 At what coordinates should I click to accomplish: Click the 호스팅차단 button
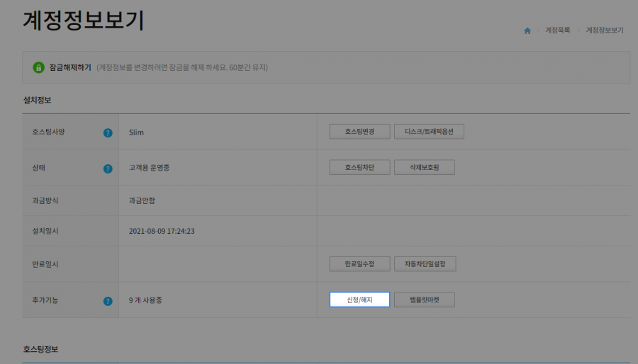[x=359, y=168]
